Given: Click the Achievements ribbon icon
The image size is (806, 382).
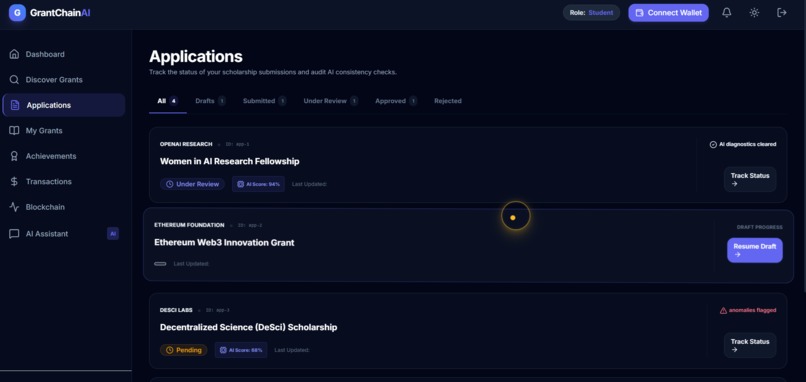Looking at the screenshot, I should 14,156.
